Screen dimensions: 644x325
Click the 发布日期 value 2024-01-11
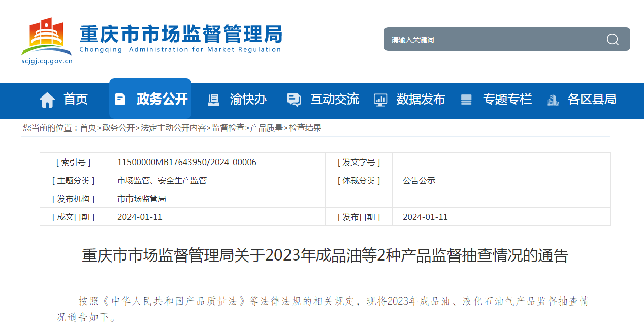click(x=425, y=217)
